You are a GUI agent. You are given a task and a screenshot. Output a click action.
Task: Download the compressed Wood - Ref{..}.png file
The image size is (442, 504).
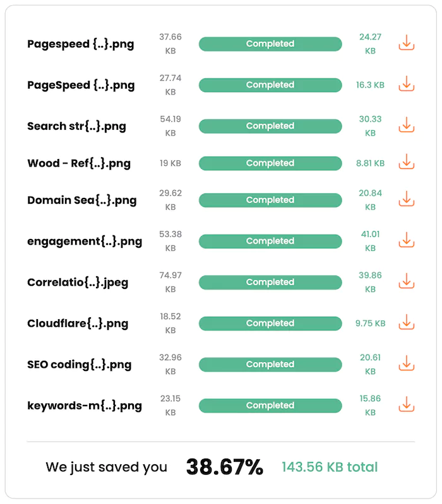(406, 163)
